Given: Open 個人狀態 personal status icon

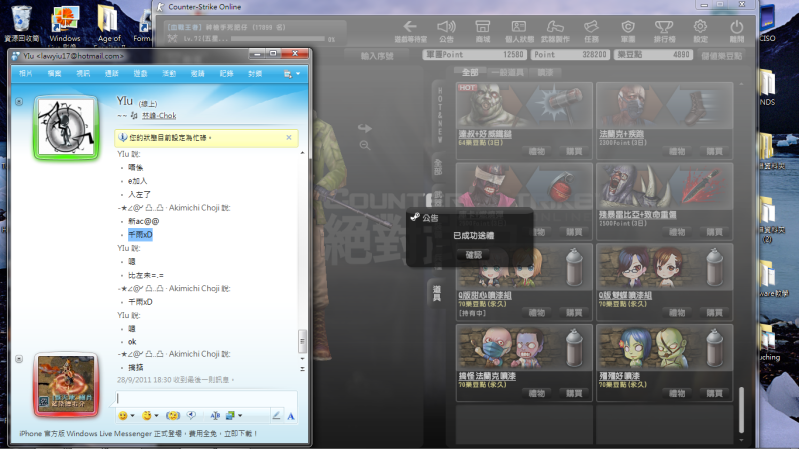Looking at the screenshot, I should (x=519, y=31).
